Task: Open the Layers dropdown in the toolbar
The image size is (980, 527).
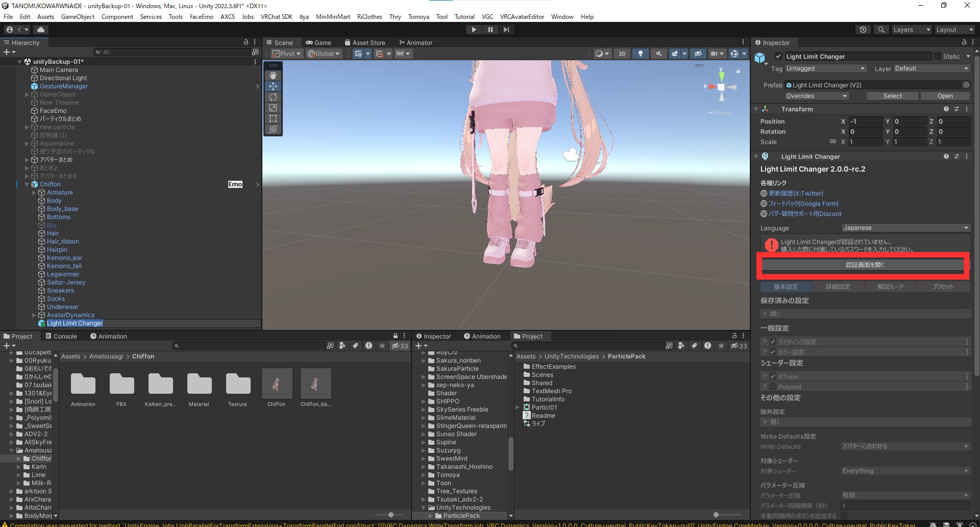Action: [x=911, y=29]
